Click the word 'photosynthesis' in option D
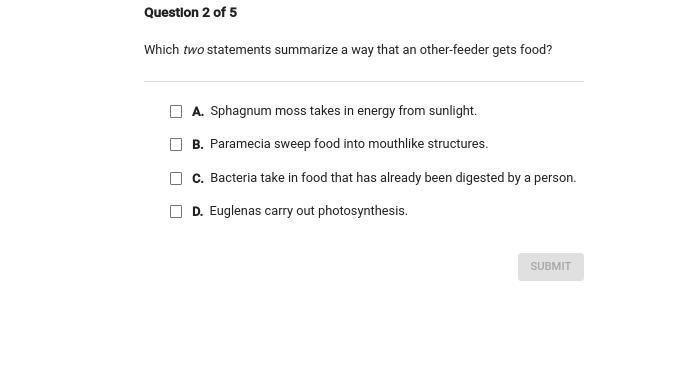 point(363,211)
